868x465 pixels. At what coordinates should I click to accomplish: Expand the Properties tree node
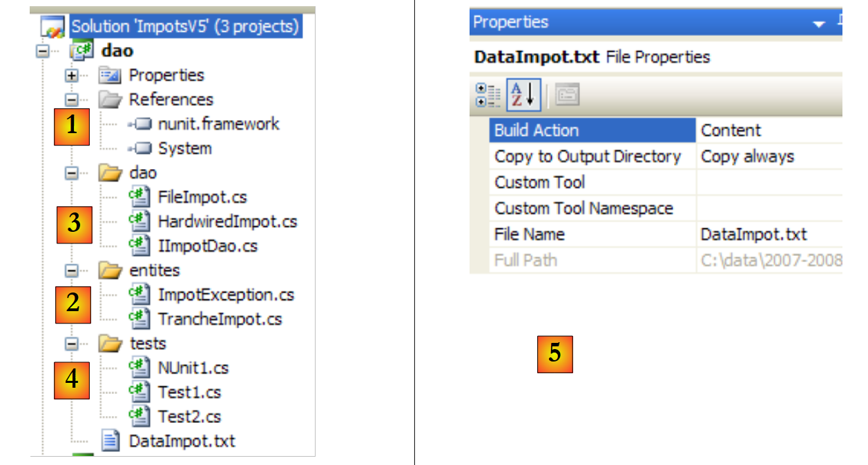pos(72,75)
